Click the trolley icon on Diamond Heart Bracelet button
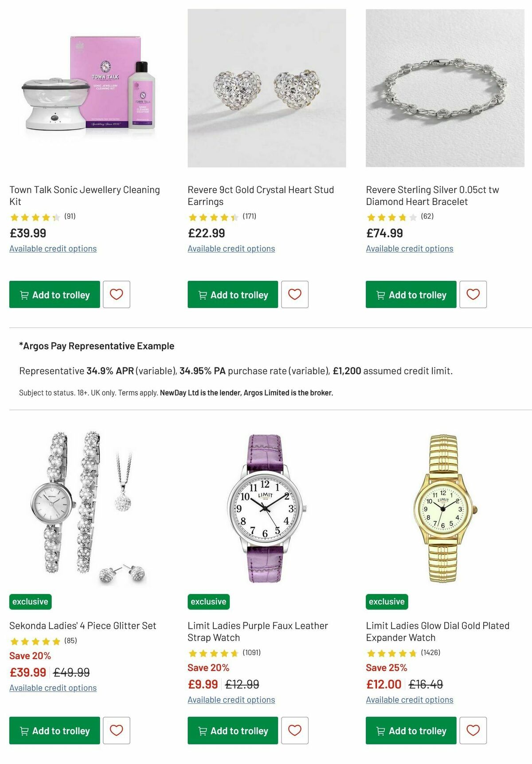The height and width of the screenshot is (764, 532). pos(380,295)
